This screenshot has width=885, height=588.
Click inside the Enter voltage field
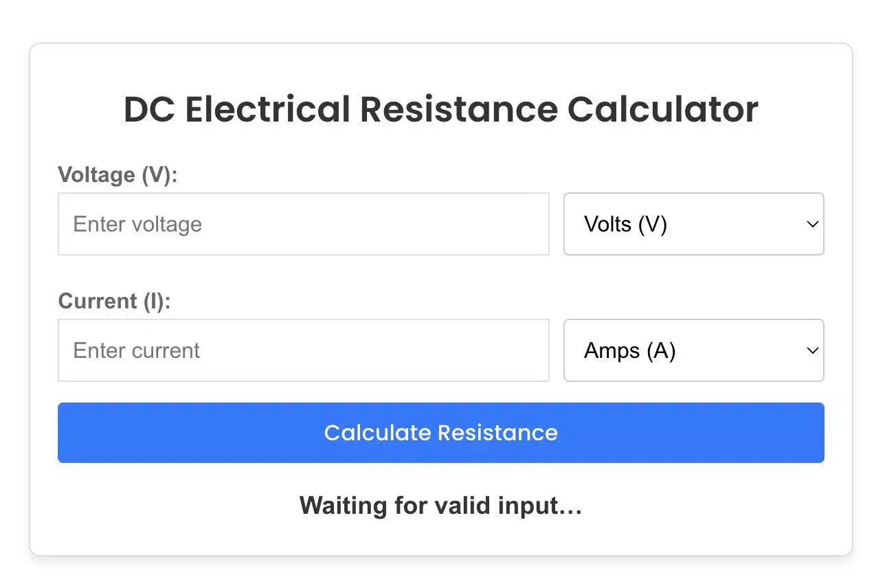[303, 224]
